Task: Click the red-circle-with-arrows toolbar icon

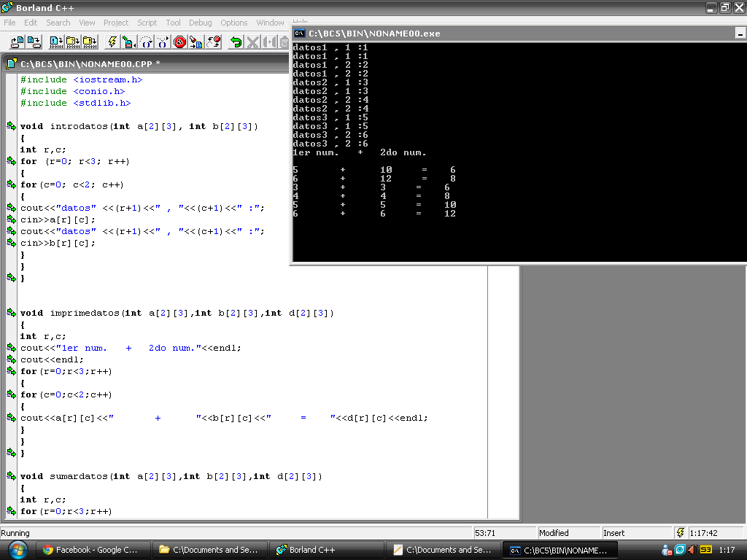Action: (214, 42)
